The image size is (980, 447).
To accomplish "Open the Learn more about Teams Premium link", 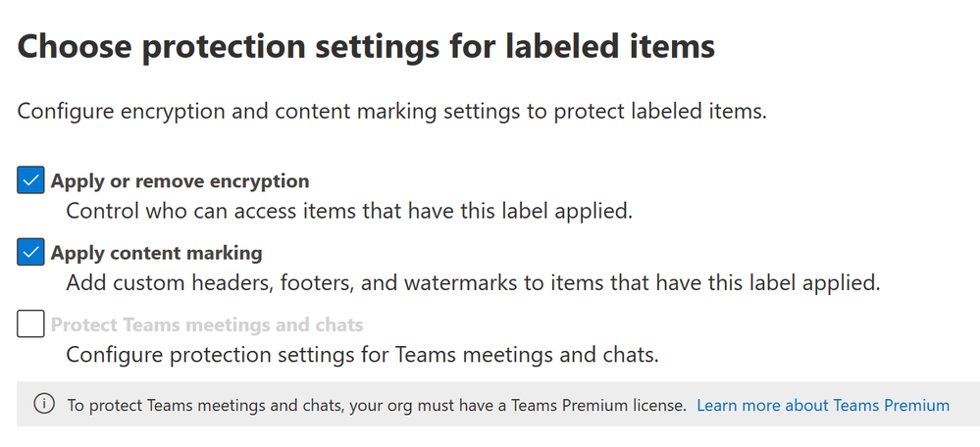I will pos(822,405).
